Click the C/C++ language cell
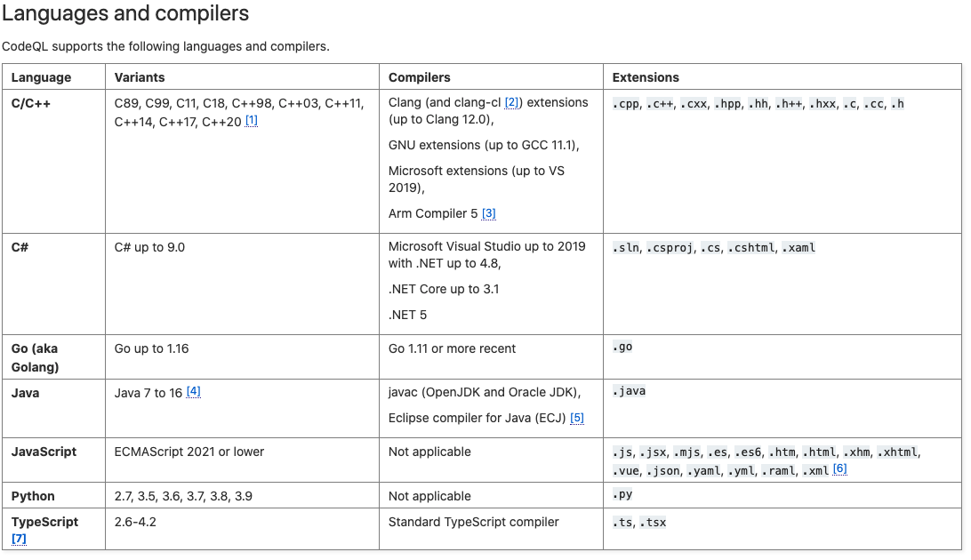Screen dimensions: 971x560 [31, 103]
